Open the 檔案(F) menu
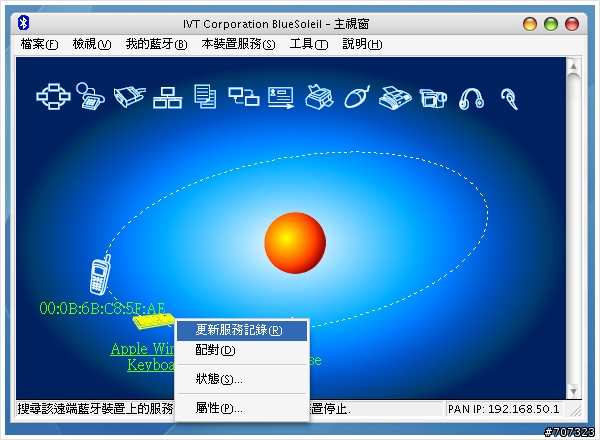The width and height of the screenshot is (600, 440). pyautogui.click(x=39, y=44)
